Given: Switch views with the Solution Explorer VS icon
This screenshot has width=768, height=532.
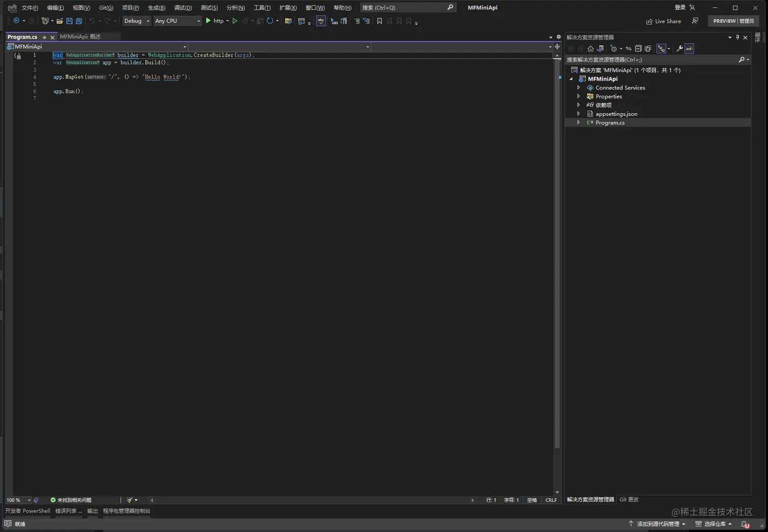Looking at the screenshot, I should pyautogui.click(x=600, y=49).
